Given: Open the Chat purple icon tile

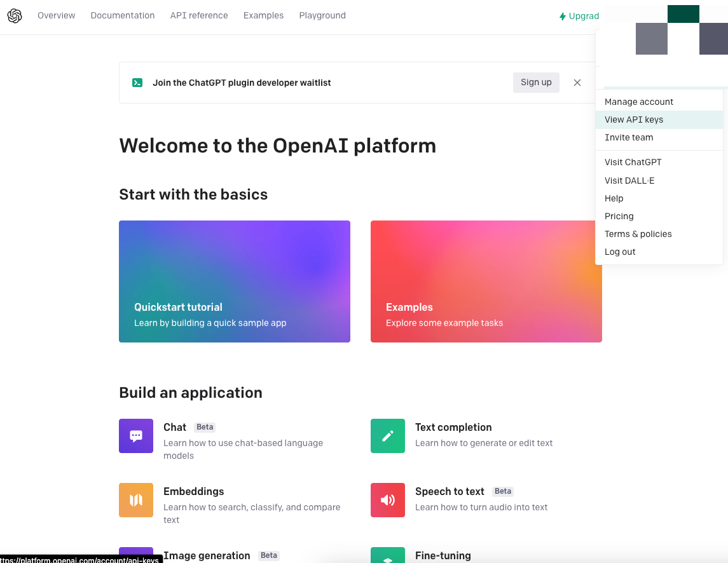Looking at the screenshot, I should (x=136, y=436).
